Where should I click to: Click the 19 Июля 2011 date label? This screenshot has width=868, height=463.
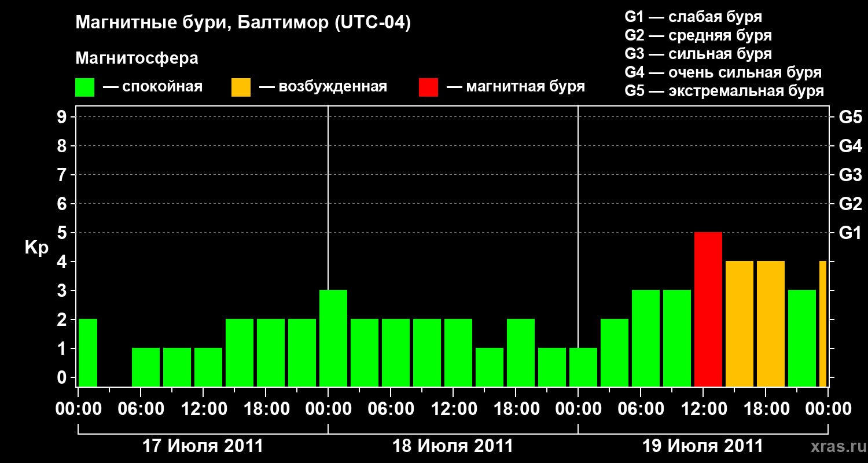(703, 446)
